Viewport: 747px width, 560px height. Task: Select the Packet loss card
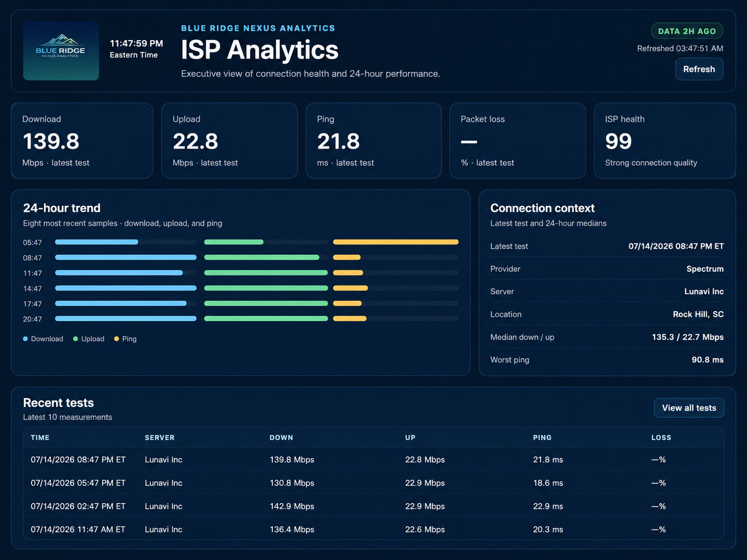coord(517,141)
